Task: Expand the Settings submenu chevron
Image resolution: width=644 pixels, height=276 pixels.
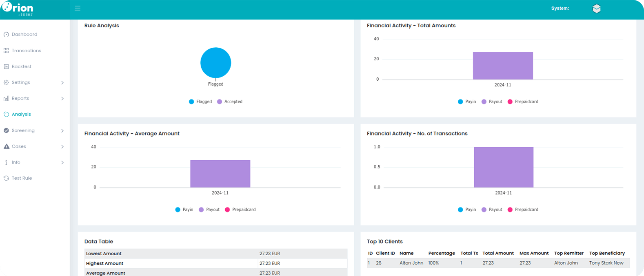Action: [62, 83]
